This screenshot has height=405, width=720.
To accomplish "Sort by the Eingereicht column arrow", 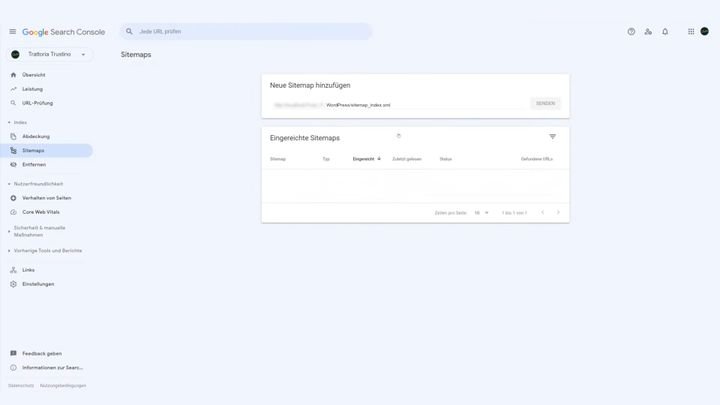I will point(379,159).
